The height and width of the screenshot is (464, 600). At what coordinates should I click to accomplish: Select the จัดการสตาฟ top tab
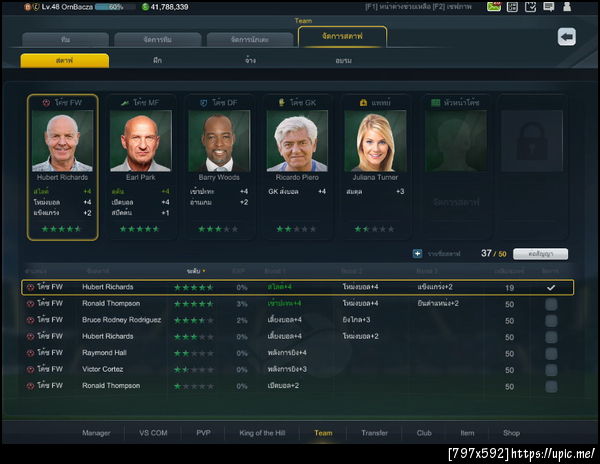point(342,37)
